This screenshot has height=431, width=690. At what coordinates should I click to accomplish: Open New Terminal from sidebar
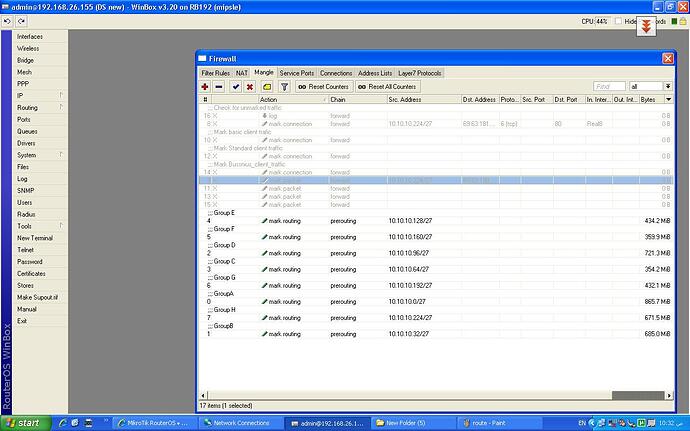40,238
